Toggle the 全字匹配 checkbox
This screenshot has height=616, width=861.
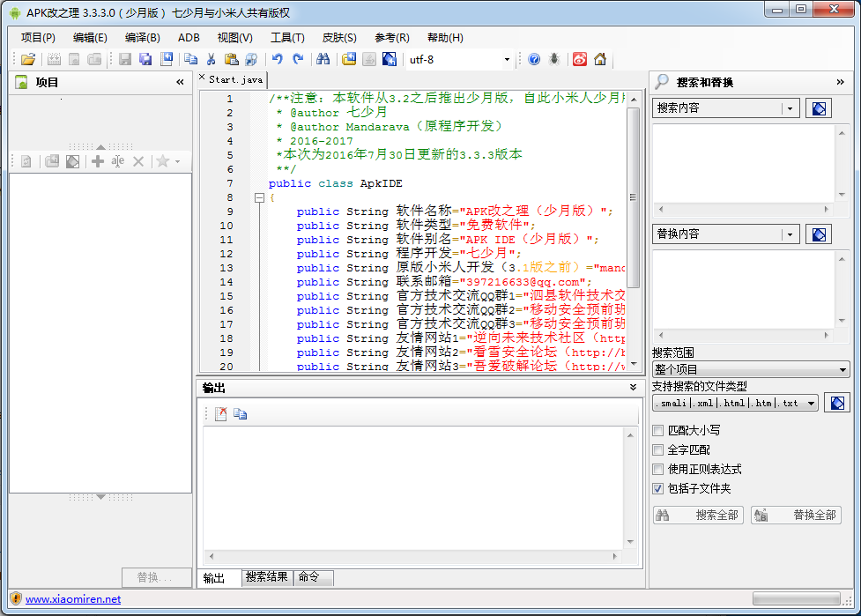pyautogui.click(x=657, y=450)
